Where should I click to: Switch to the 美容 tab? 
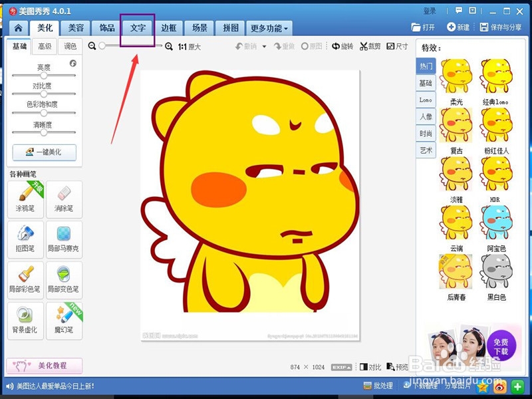click(x=76, y=28)
